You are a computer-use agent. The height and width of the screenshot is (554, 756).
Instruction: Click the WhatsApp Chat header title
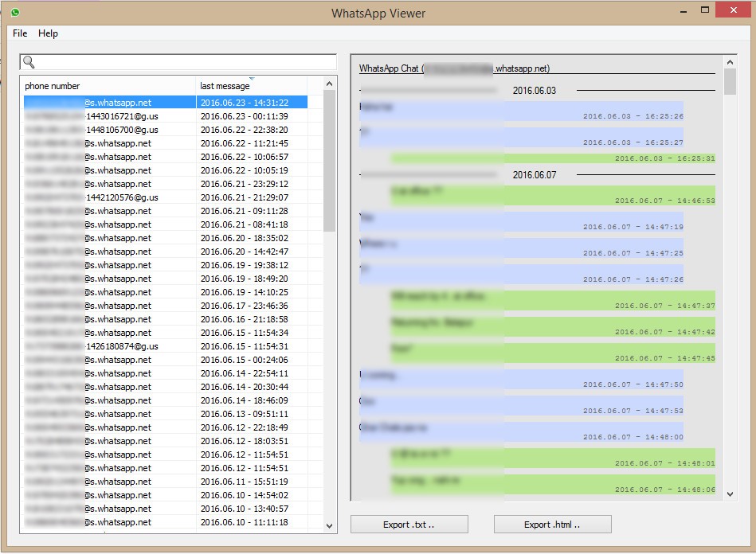[454, 68]
